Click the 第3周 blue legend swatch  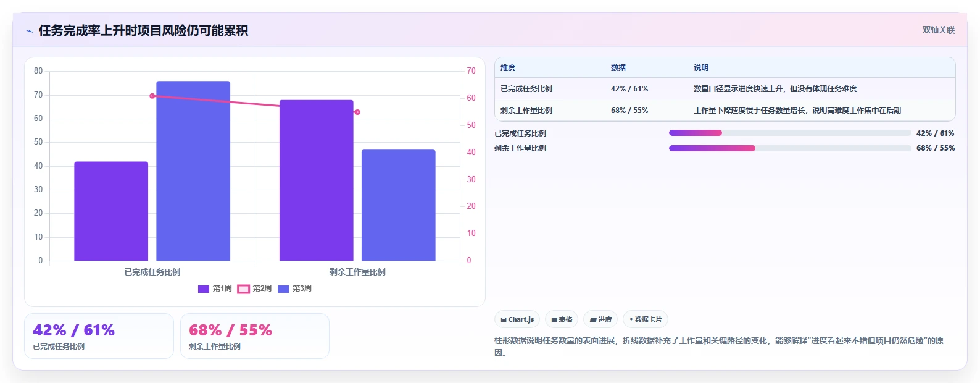pos(283,289)
